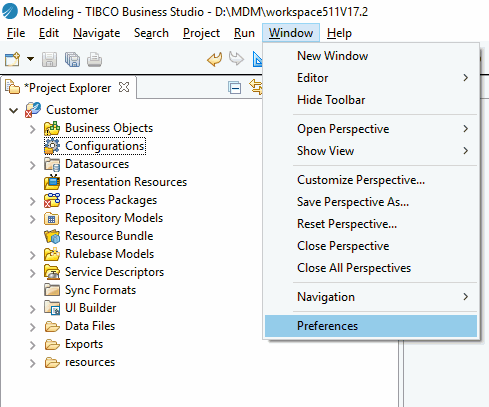Click the Customer project icon

33,110
